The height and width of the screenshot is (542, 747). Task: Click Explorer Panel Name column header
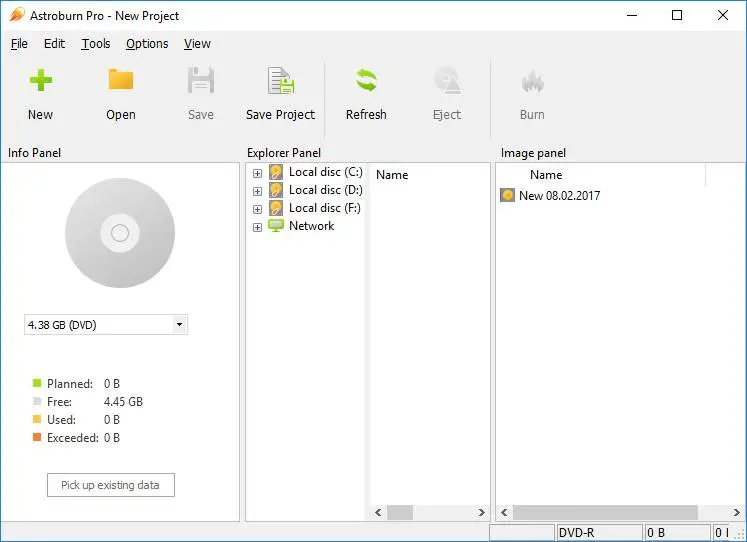pos(392,175)
